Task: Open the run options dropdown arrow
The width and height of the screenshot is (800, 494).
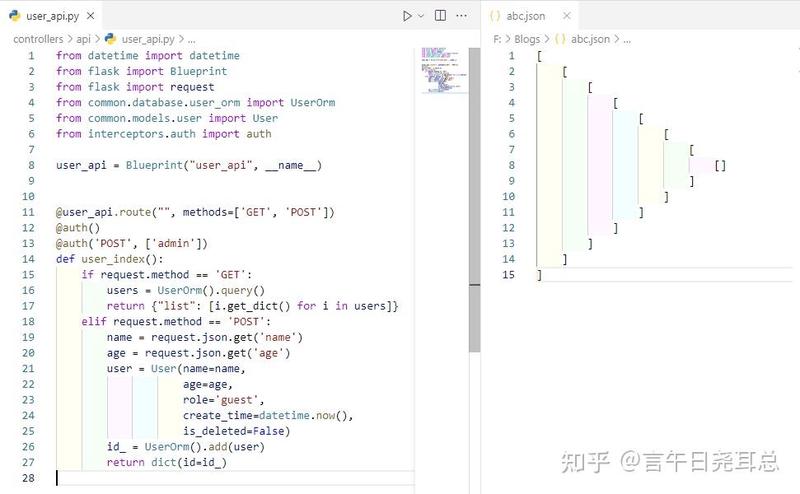Action: [421, 16]
